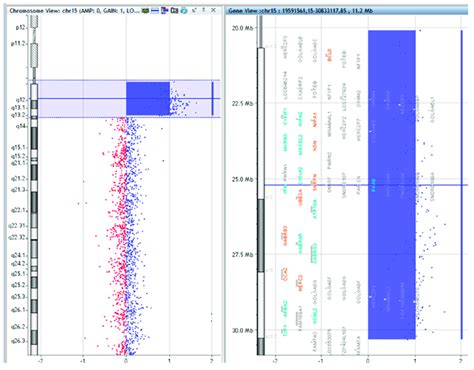The height and width of the screenshot is (370, 474).
Task: Click the green NIPA2 gene label
Action: tap(300, 118)
